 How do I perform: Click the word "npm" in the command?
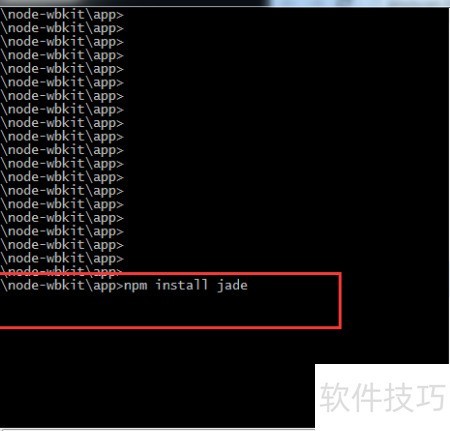[x=136, y=286]
